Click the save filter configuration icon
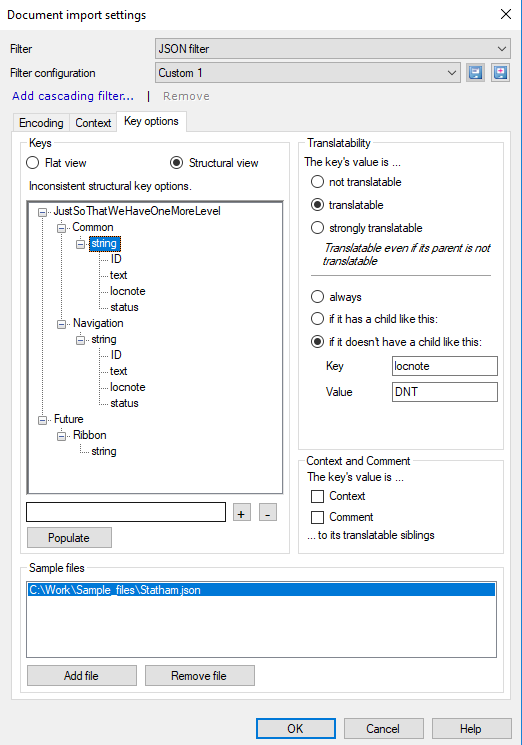The height and width of the screenshot is (745, 522). point(475,73)
